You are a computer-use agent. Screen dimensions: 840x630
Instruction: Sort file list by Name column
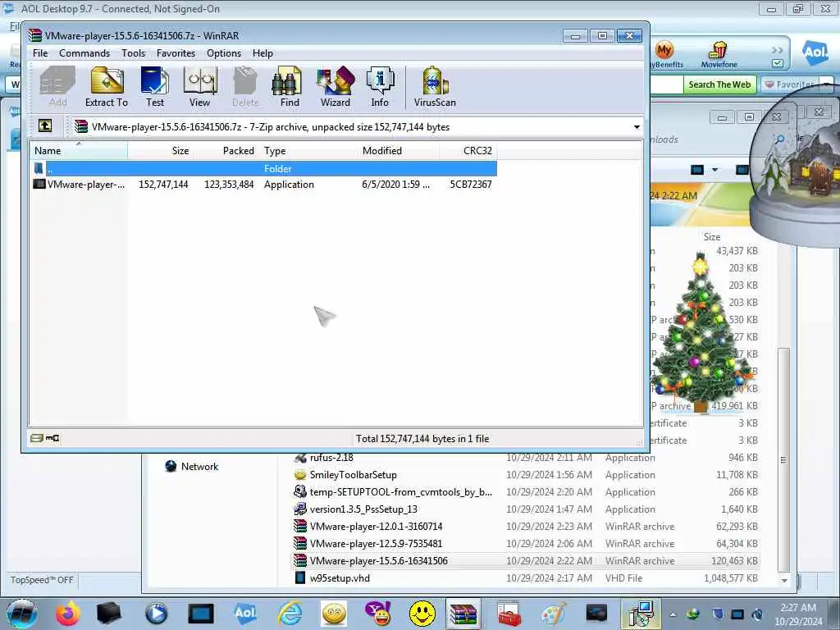pos(78,151)
